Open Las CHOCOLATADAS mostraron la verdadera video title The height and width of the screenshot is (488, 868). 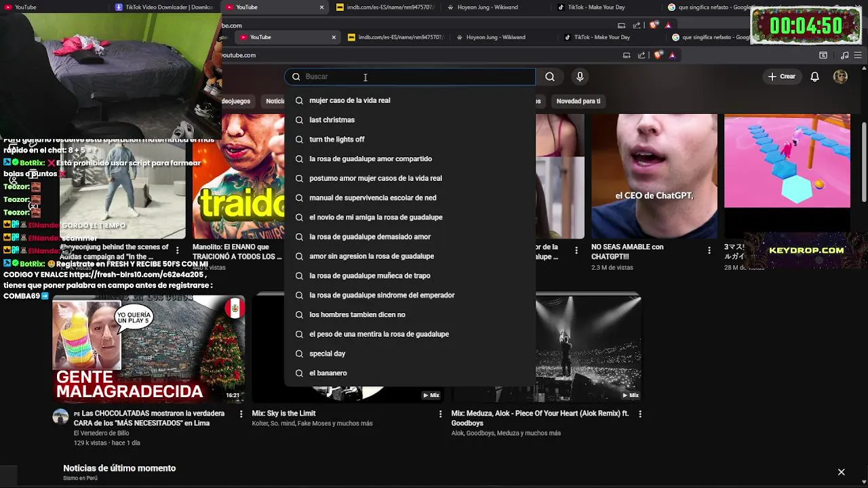149,418
